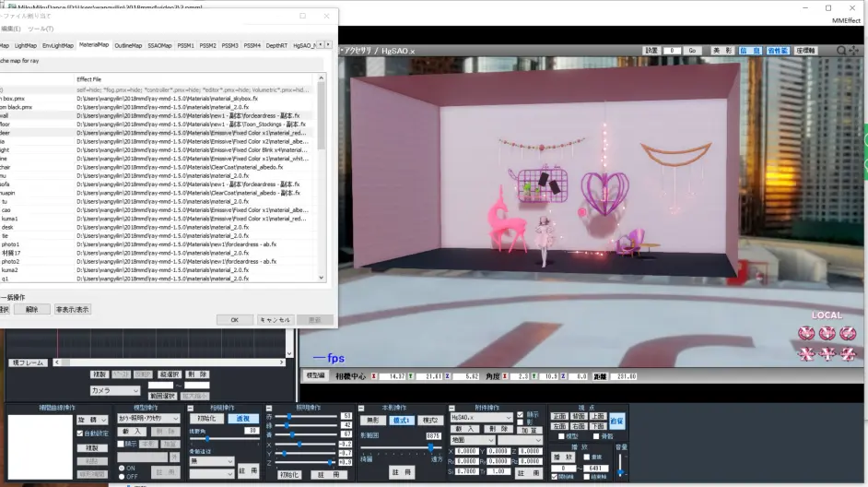
Task: Click the 播放 play button
Action: pyautogui.click(x=564, y=457)
